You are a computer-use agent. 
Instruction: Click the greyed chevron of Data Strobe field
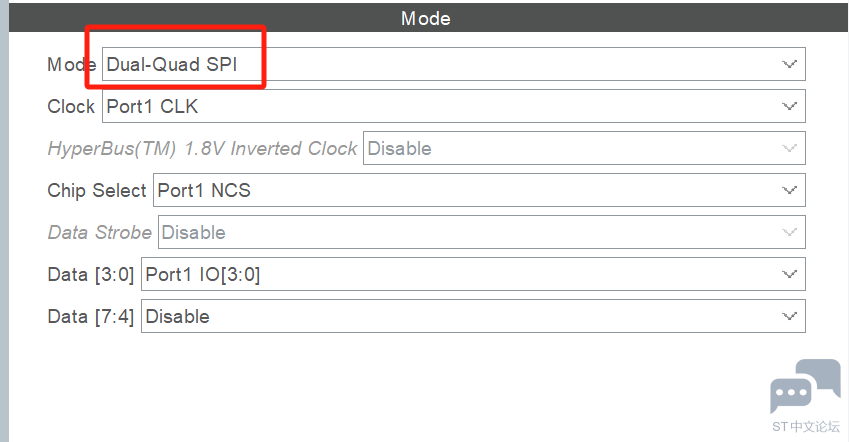[x=789, y=232]
